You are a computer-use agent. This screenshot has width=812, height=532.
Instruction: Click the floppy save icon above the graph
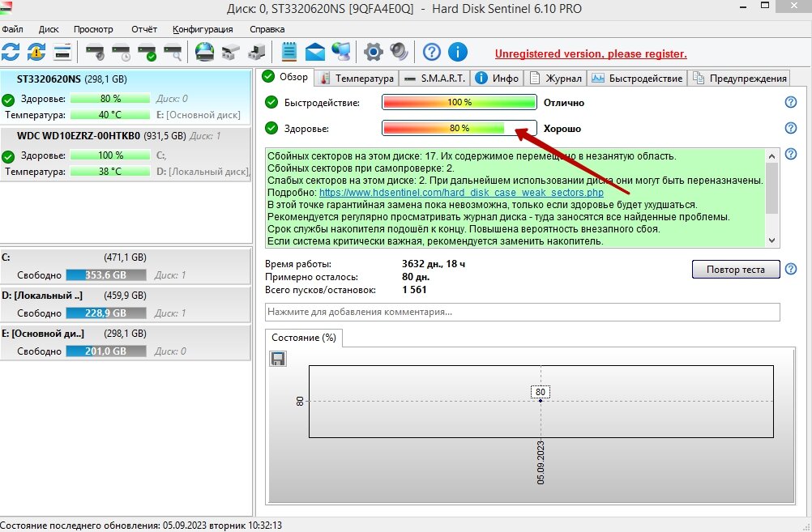[278, 359]
